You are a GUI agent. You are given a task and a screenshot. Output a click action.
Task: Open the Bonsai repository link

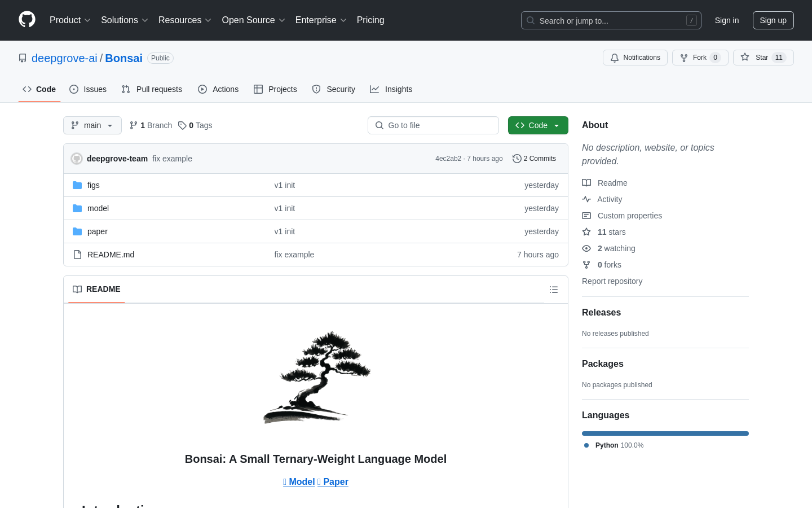123,58
